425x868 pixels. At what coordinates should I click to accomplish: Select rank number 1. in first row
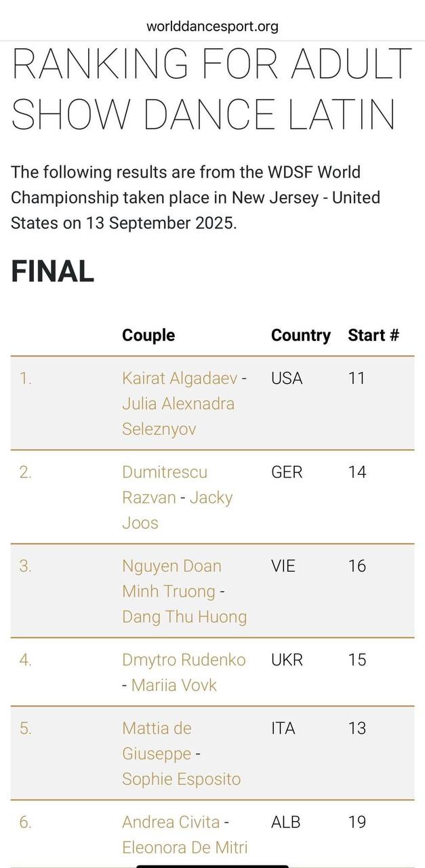[x=25, y=378]
